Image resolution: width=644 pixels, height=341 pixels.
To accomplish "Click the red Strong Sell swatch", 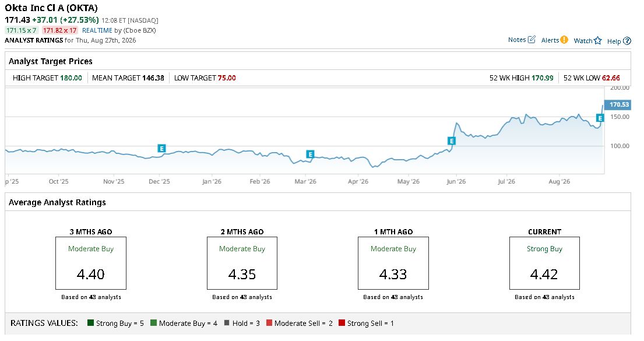I will [x=342, y=323].
